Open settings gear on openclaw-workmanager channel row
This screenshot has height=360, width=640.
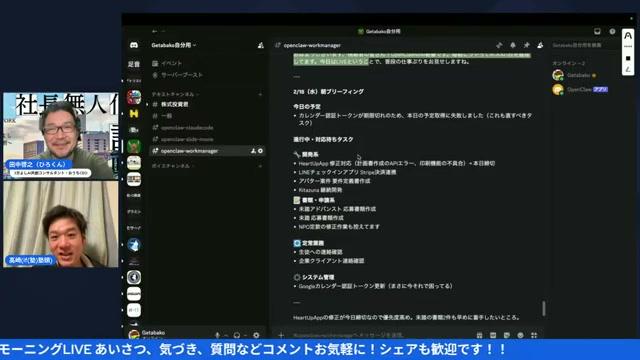(260, 151)
